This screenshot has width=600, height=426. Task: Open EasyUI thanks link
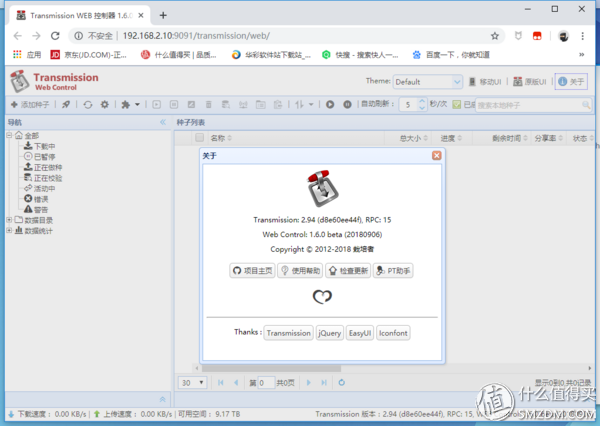point(360,333)
